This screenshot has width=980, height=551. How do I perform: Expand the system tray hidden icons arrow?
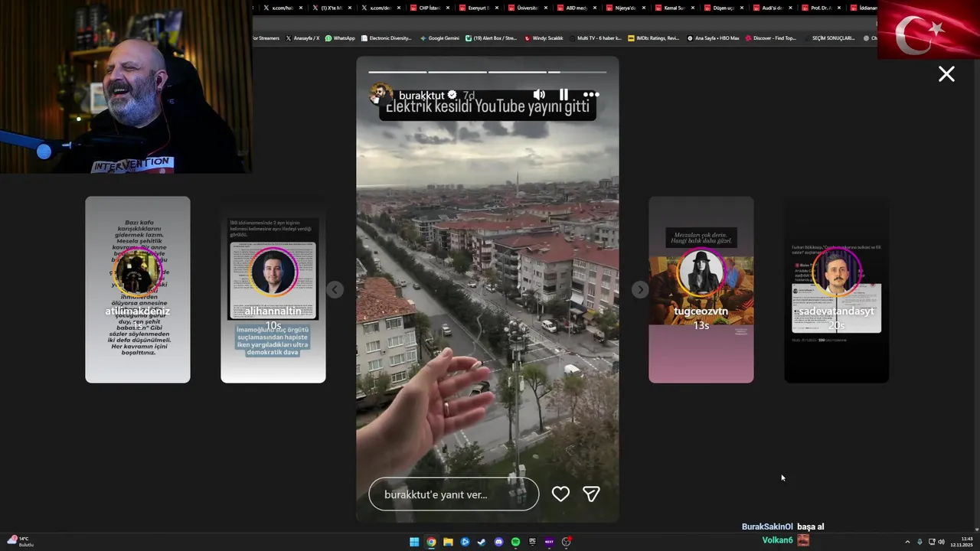pyautogui.click(x=907, y=542)
